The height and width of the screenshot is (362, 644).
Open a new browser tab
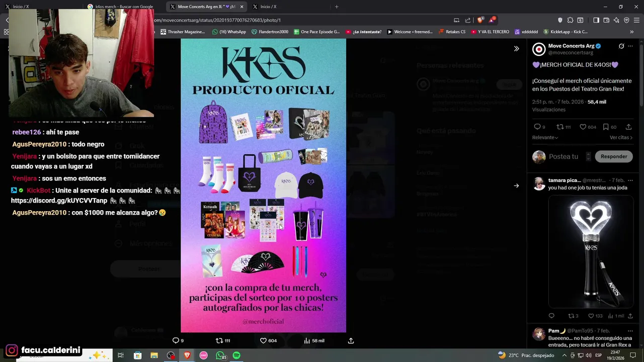click(x=337, y=7)
